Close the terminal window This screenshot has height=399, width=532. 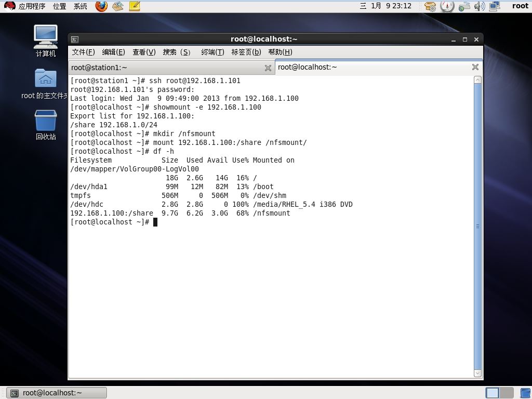tap(476, 39)
